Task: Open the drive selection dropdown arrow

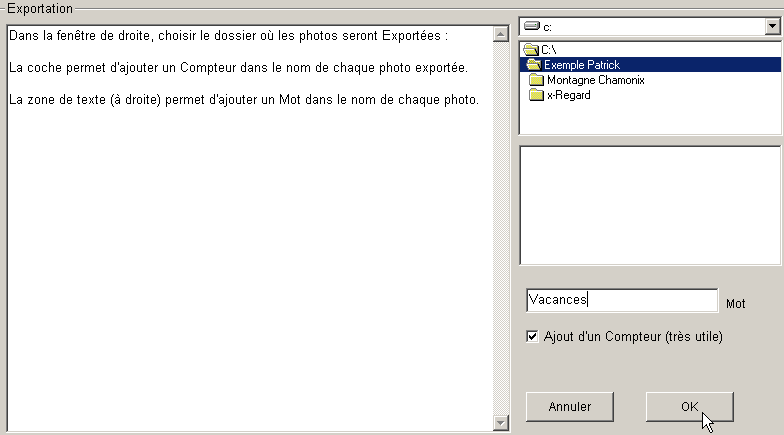Action: click(x=772, y=26)
